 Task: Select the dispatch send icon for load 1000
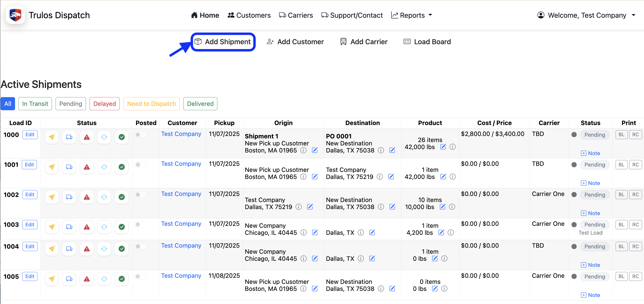pyautogui.click(x=52, y=137)
